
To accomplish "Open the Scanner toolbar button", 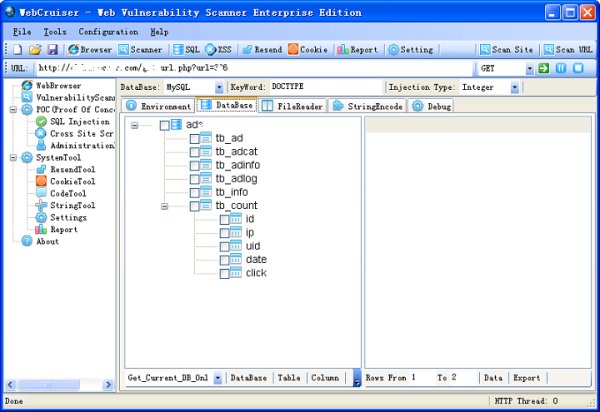I will [140, 49].
